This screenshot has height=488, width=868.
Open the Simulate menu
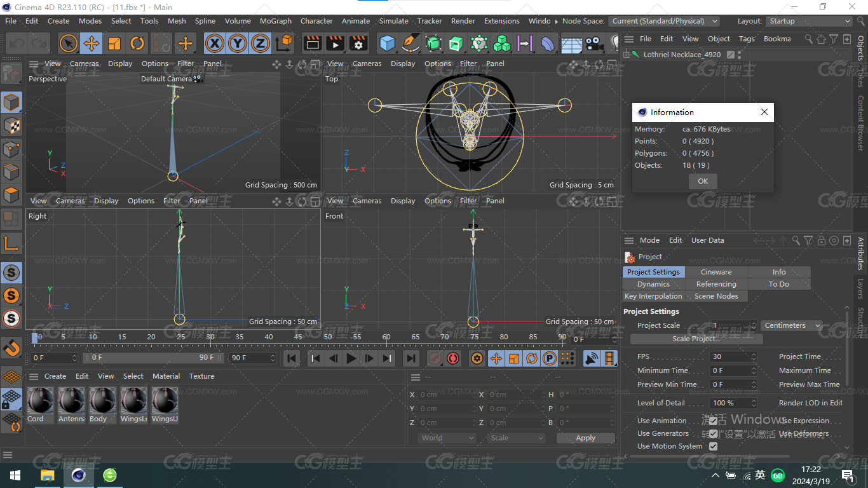pos(394,21)
